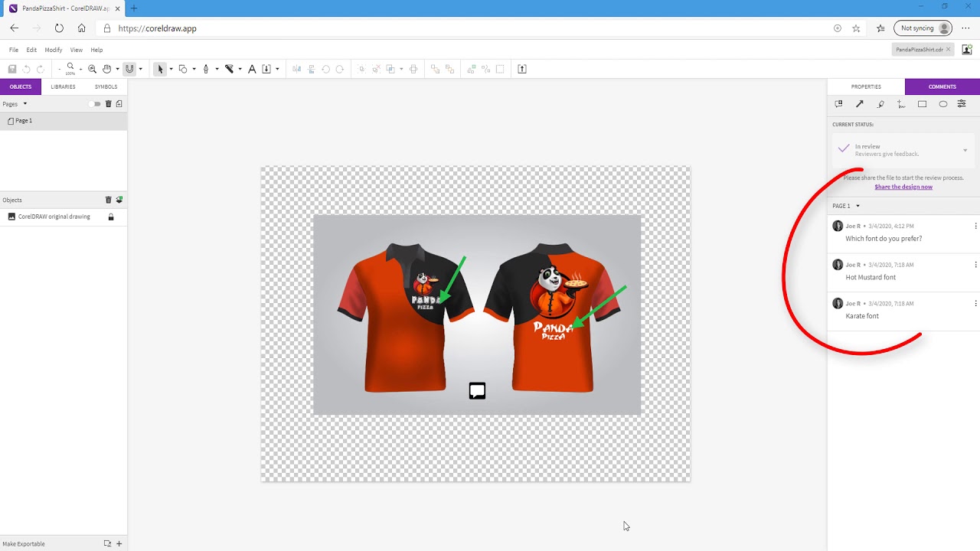
Task: Open options for 'Which font do you prefer?' comment
Action: pyautogui.click(x=975, y=226)
